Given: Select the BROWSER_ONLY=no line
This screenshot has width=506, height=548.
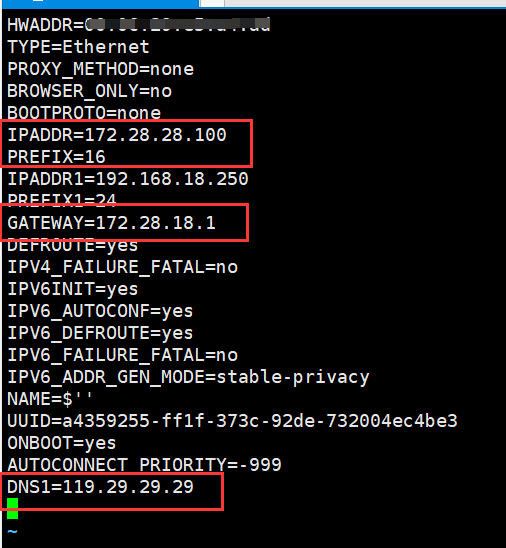Looking at the screenshot, I should tap(89, 91).
